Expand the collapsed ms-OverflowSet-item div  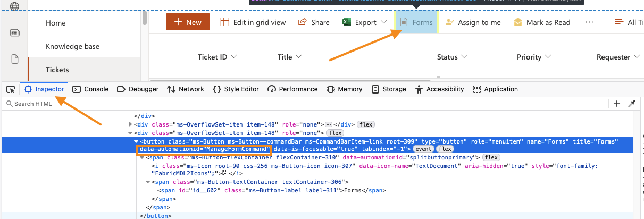pos(131,124)
